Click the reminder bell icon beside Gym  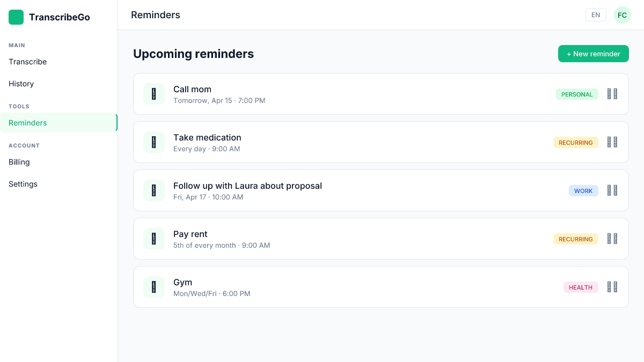point(154,287)
